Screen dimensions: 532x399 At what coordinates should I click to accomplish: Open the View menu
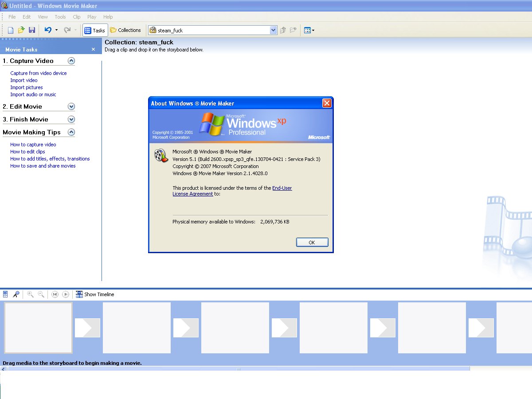pyautogui.click(x=43, y=17)
